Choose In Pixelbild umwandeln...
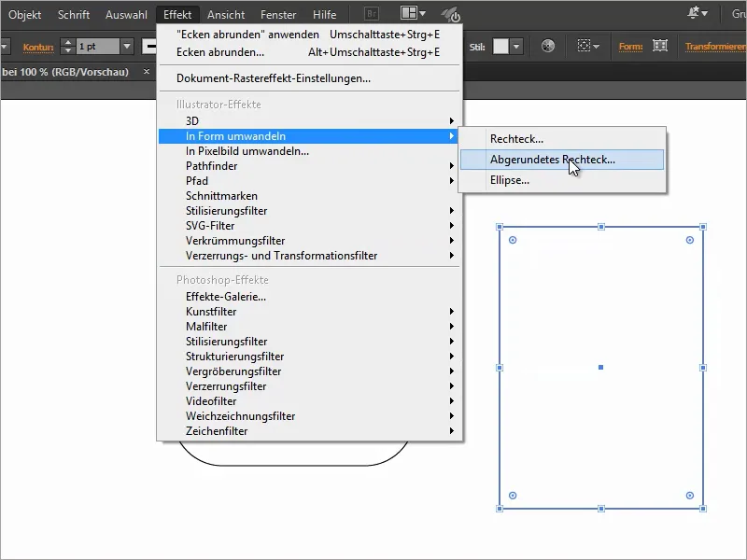Image resolution: width=747 pixels, height=560 pixels. click(309, 151)
